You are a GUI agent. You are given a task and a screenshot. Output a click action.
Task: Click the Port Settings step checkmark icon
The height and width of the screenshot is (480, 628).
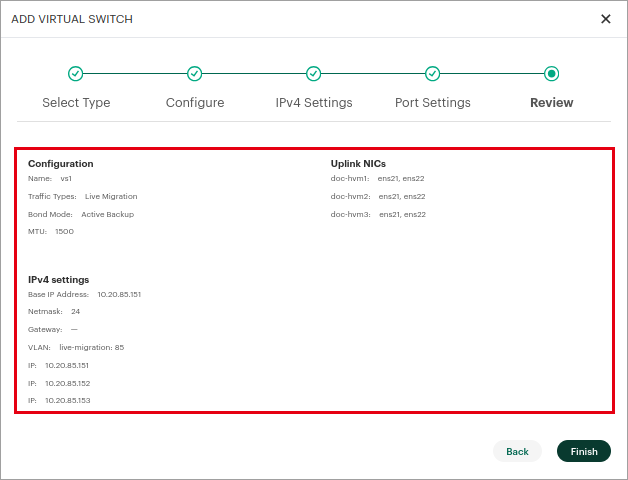coord(433,74)
